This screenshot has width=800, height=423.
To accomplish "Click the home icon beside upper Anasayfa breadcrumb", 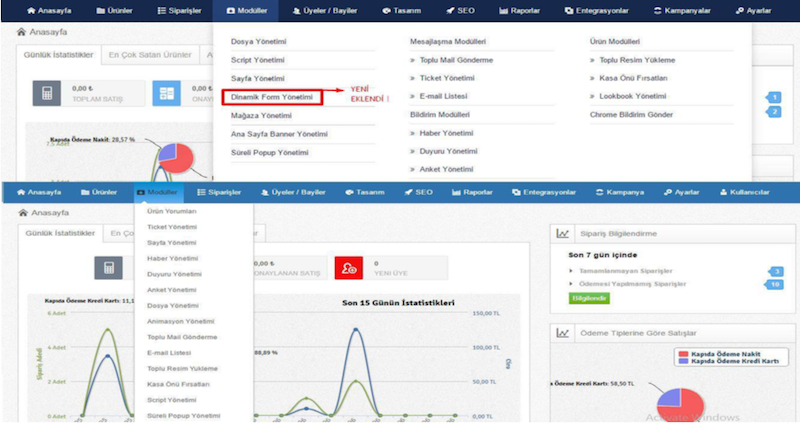I will tap(21, 32).
